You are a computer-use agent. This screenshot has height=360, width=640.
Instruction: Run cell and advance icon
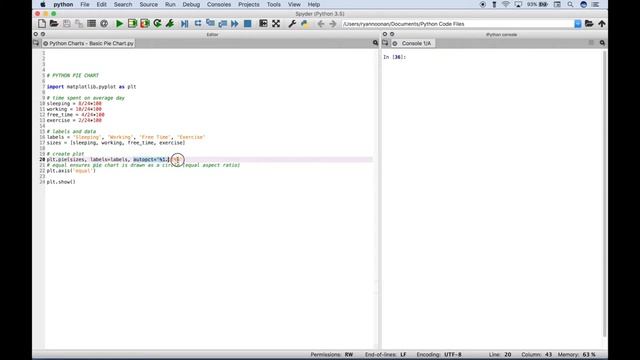pos(145,24)
